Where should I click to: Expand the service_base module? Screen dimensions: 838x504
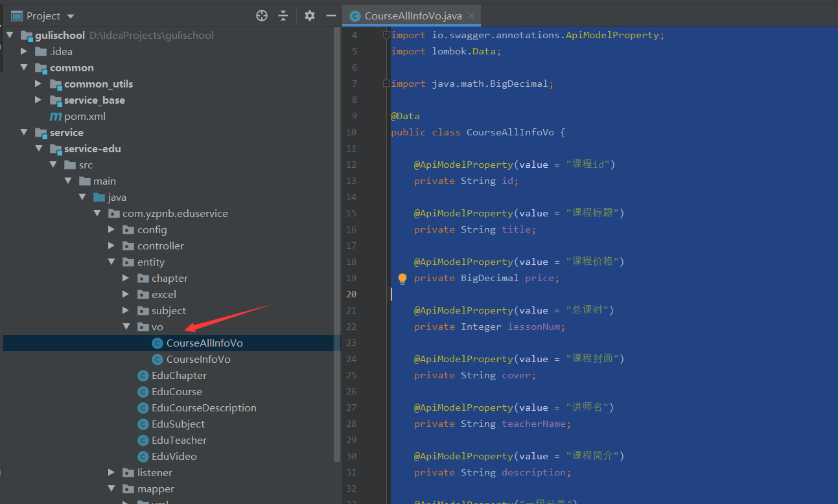38,100
